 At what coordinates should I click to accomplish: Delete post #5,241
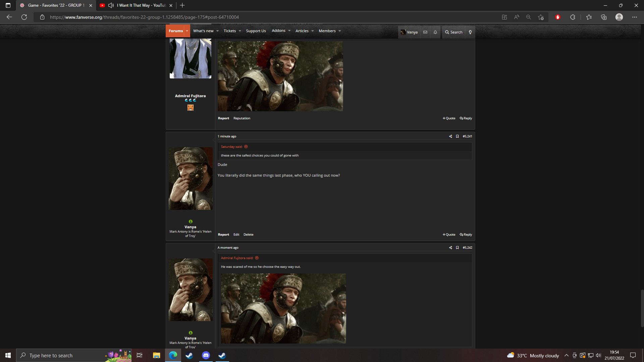(x=249, y=235)
